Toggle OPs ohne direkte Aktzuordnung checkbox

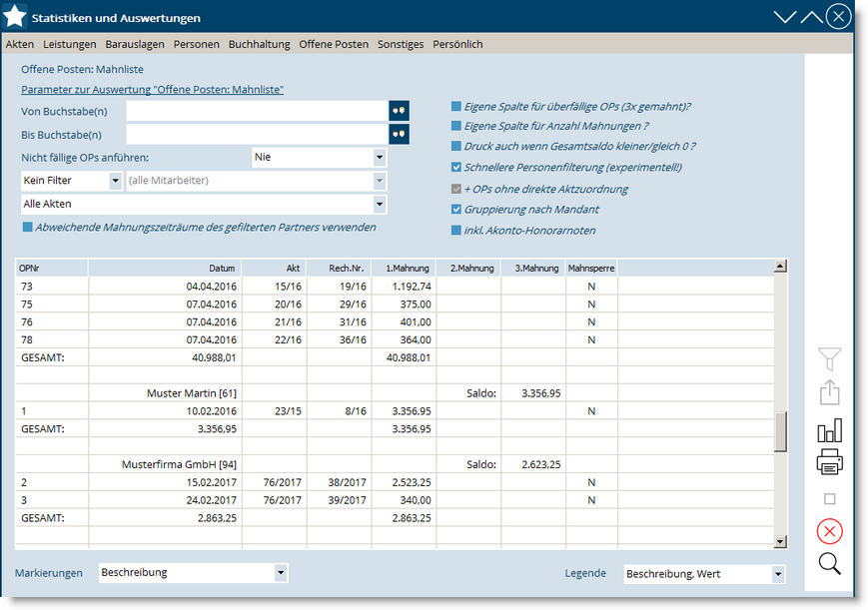[456, 189]
